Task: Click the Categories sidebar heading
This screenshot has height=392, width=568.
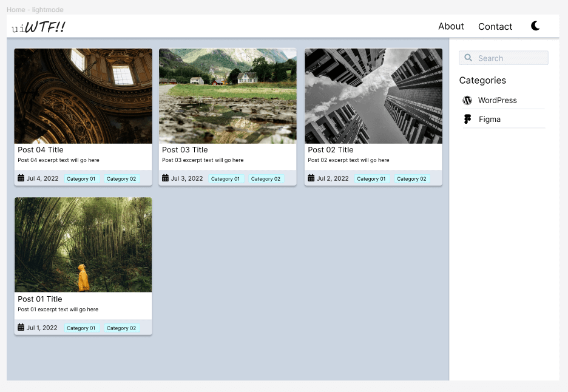Action: (482, 81)
